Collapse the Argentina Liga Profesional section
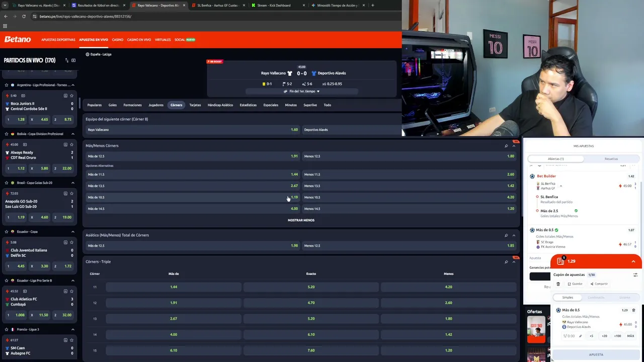The width and height of the screenshot is (644, 362). (73, 85)
